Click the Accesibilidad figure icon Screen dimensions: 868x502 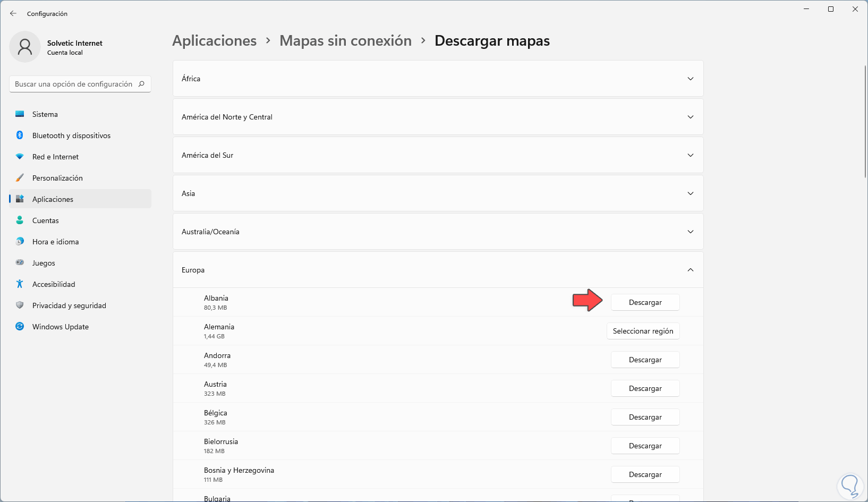point(20,284)
